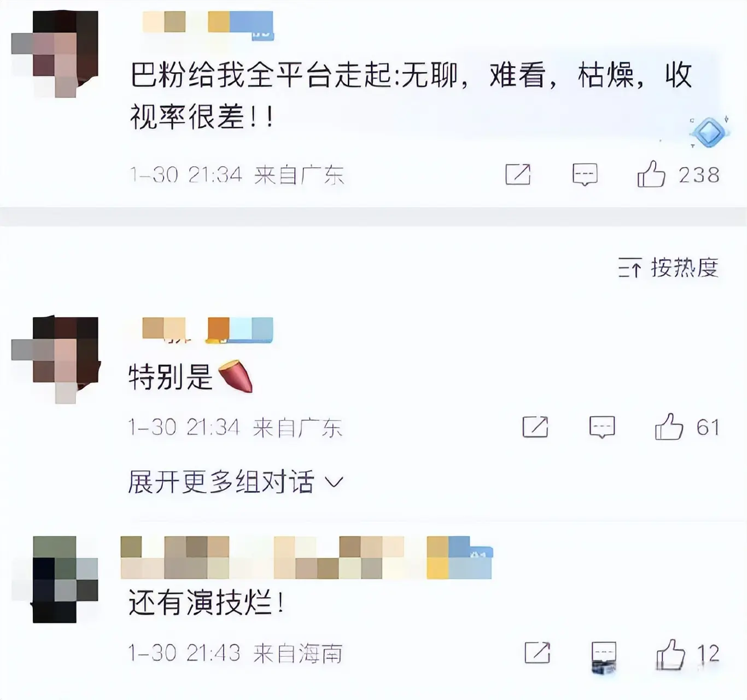Image resolution: width=747 pixels, height=700 pixels.
Task: Click the chevron beside 展开更多组对话
Action: pos(334,482)
